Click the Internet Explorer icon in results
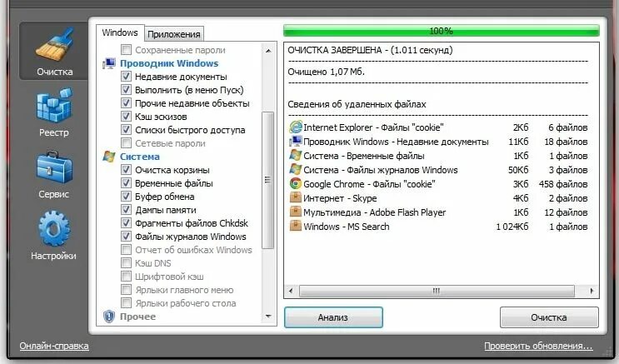619x364 pixels. point(296,127)
